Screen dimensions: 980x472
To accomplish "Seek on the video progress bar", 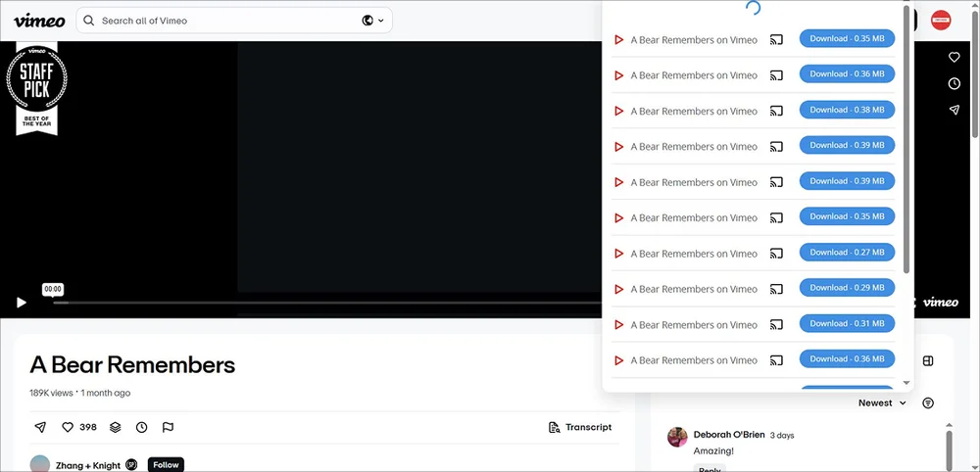I will [x=327, y=303].
